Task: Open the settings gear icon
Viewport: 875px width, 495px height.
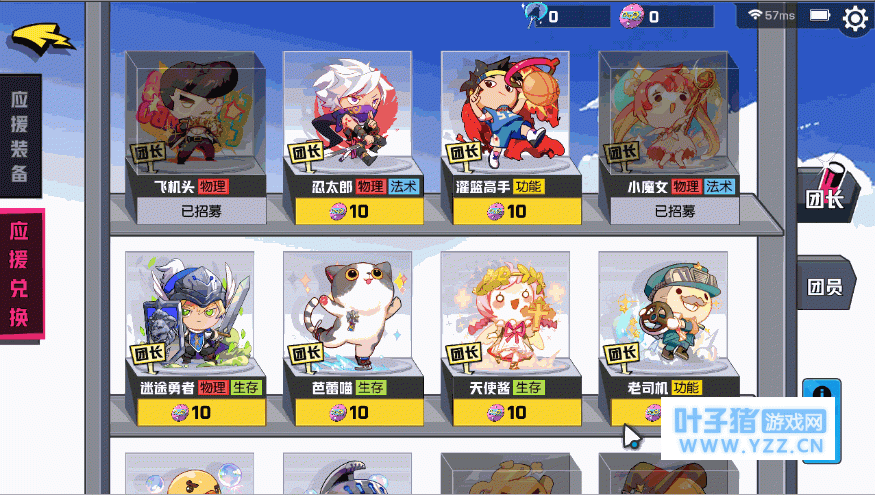Action: coord(855,18)
